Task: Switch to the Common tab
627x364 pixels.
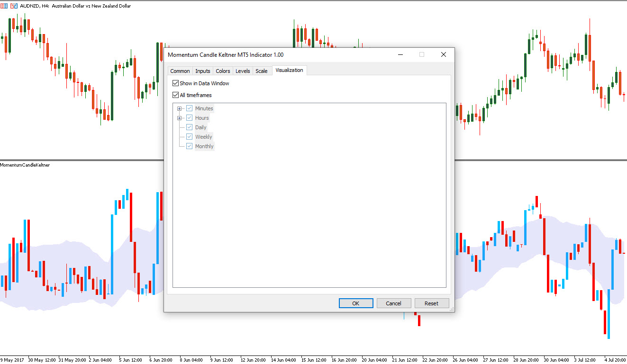Action: [x=180, y=71]
